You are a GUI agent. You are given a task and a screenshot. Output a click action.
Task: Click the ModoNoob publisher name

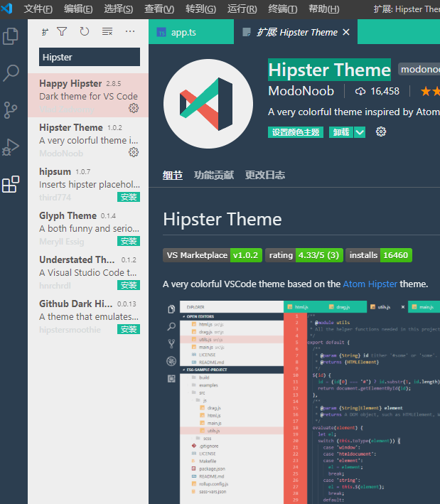301,91
